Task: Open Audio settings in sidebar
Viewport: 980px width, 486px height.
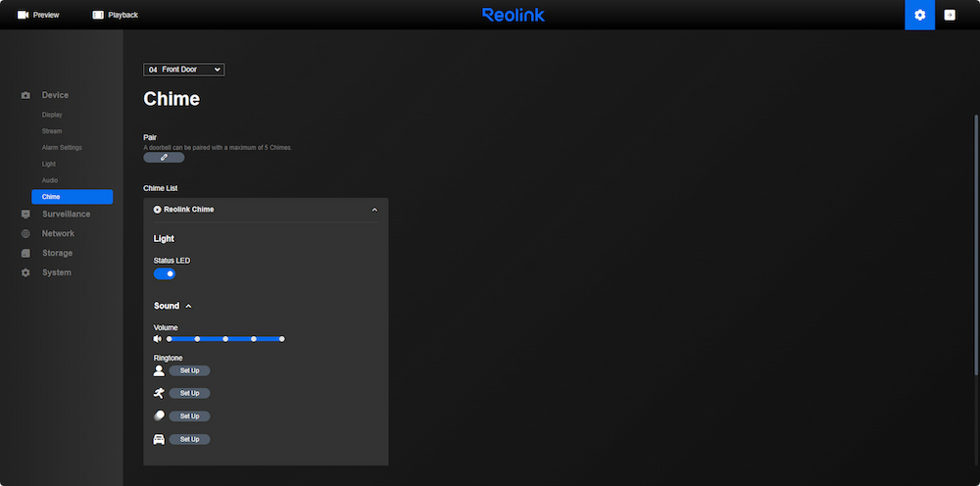Action: [x=50, y=180]
